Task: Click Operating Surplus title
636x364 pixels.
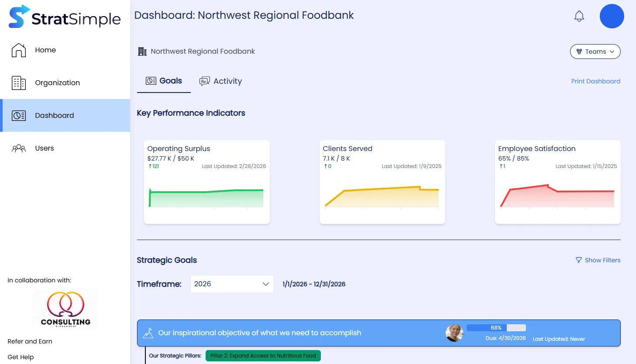Action: click(x=179, y=149)
